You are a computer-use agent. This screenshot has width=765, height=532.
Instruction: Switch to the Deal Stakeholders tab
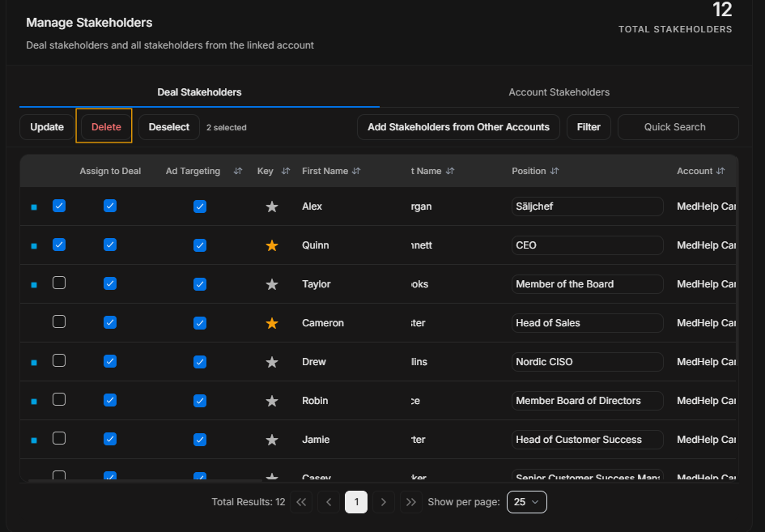point(199,92)
